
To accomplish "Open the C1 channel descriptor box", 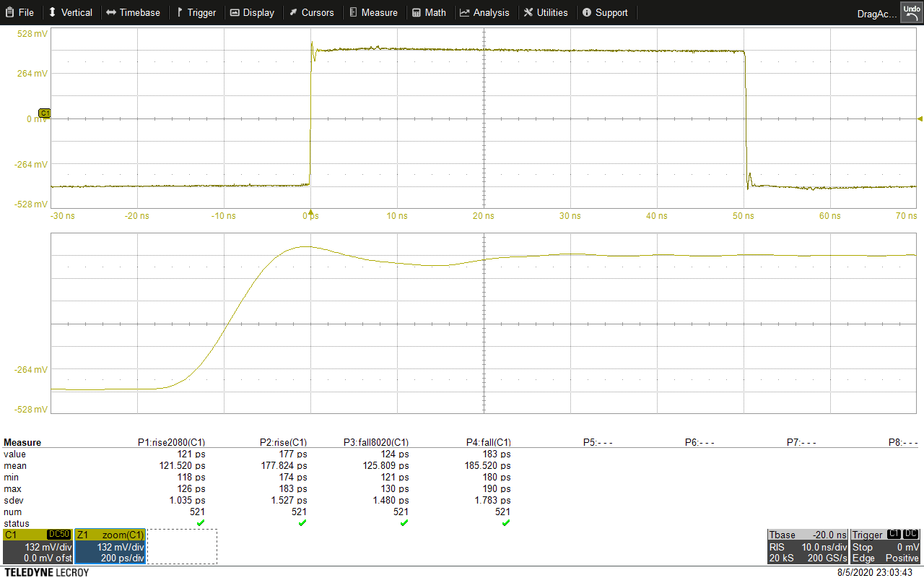I will (x=38, y=546).
